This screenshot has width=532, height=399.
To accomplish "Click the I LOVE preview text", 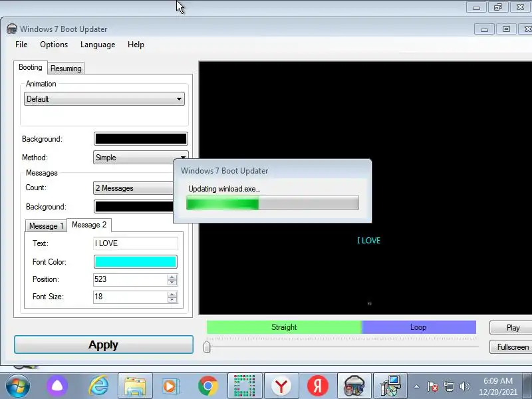I will click(369, 241).
